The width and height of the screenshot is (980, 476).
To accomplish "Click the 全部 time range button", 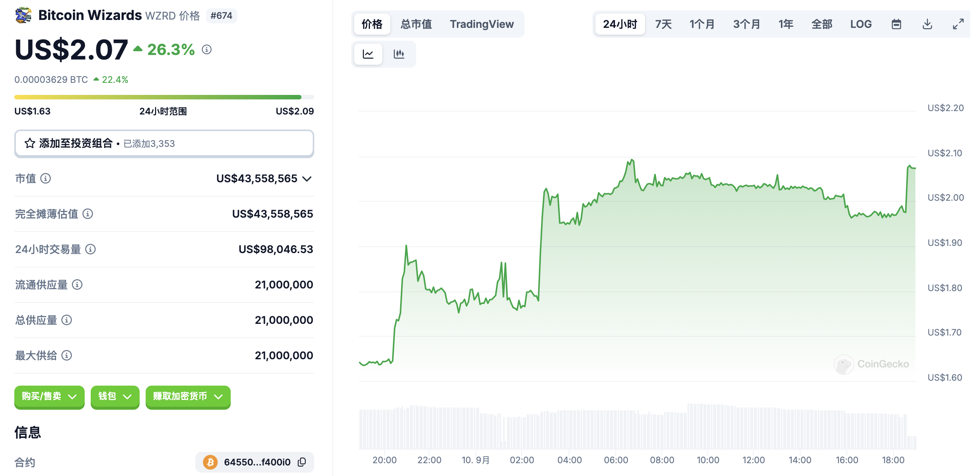I will [x=822, y=24].
